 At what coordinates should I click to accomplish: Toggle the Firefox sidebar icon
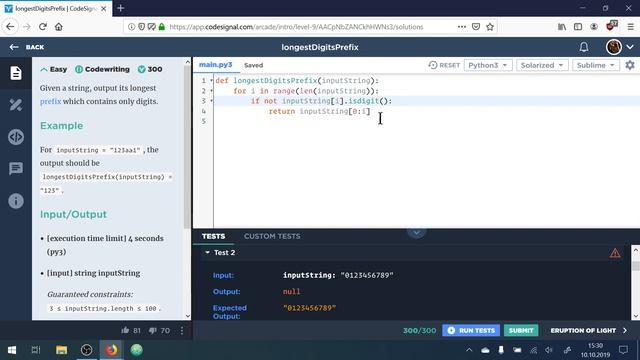[x=578, y=27]
